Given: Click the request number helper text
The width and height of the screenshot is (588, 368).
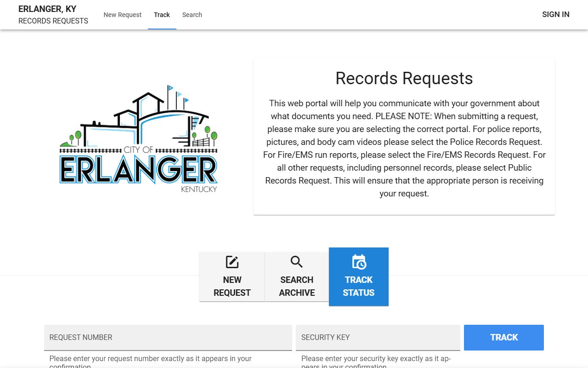Looking at the screenshot, I should [x=151, y=362].
